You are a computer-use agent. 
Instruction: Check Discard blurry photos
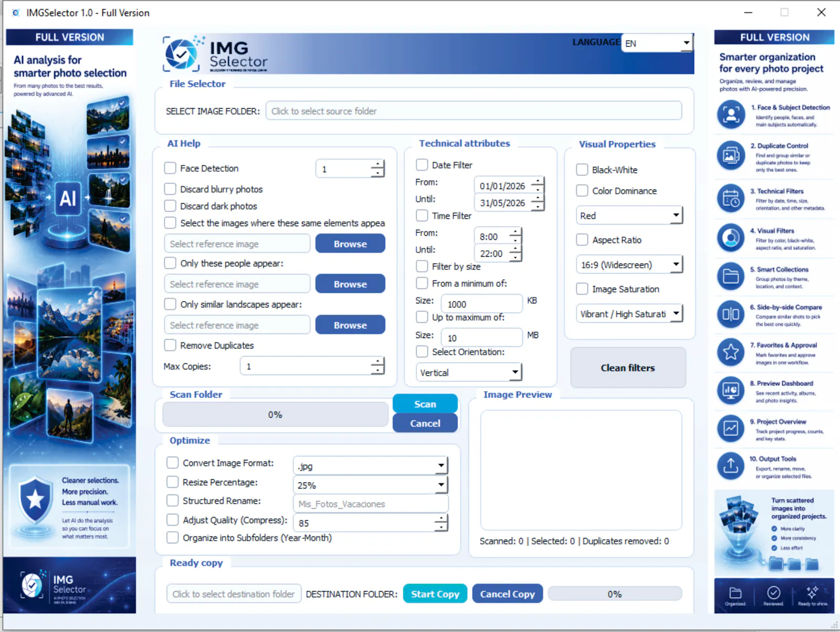[170, 189]
